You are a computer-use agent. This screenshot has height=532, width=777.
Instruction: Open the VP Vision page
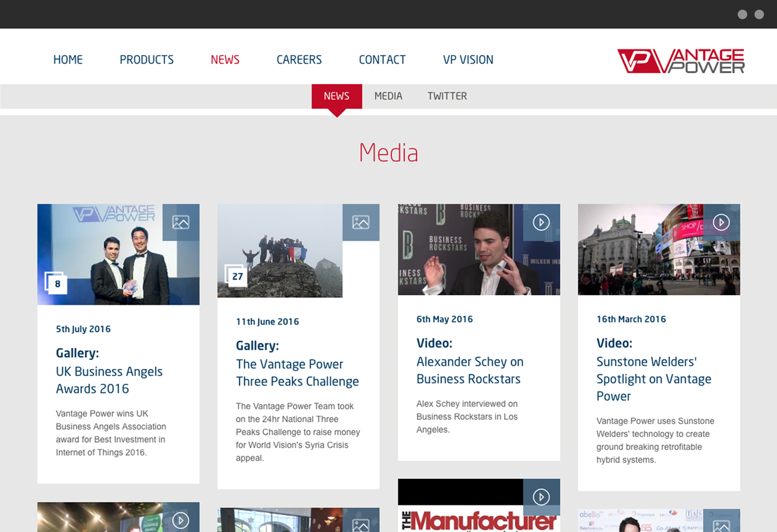coord(468,60)
